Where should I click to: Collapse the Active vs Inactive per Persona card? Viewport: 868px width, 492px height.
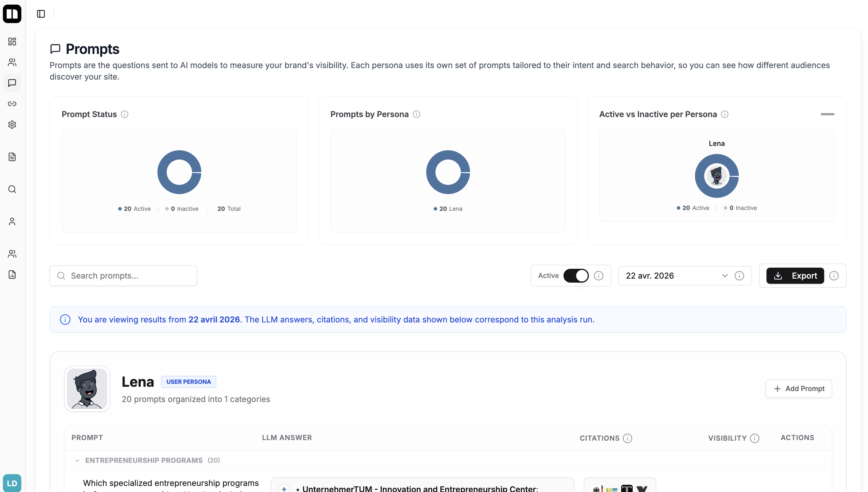point(827,114)
